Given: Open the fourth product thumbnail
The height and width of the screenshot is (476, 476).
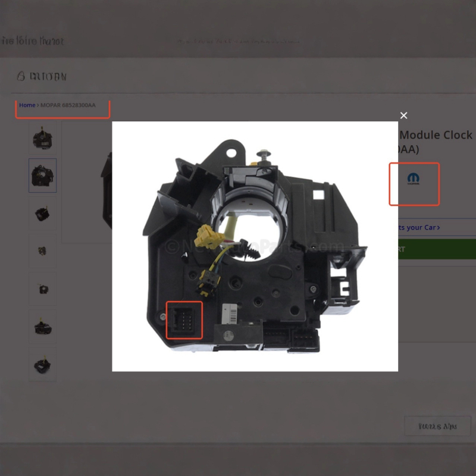Looking at the screenshot, I should click(x=42, y=251).
